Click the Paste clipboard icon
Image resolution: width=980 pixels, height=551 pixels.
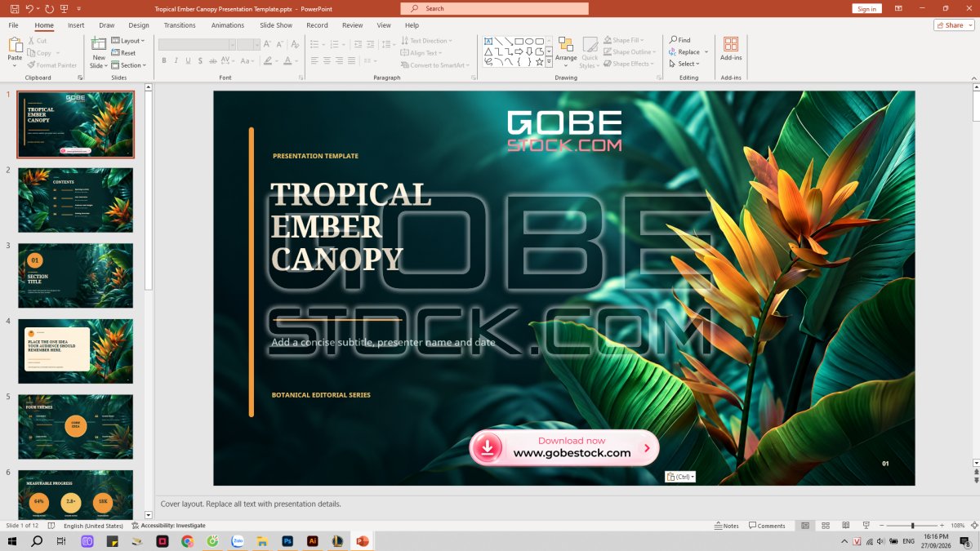[15, 45]
